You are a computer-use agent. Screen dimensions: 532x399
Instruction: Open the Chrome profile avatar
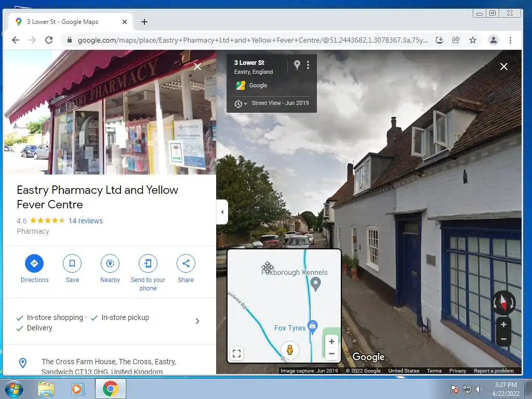[494, 40]
